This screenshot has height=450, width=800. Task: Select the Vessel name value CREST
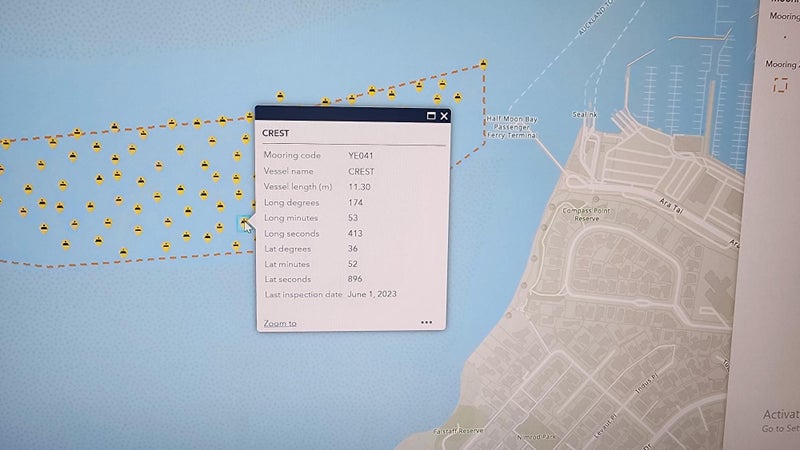coord(361,171)
